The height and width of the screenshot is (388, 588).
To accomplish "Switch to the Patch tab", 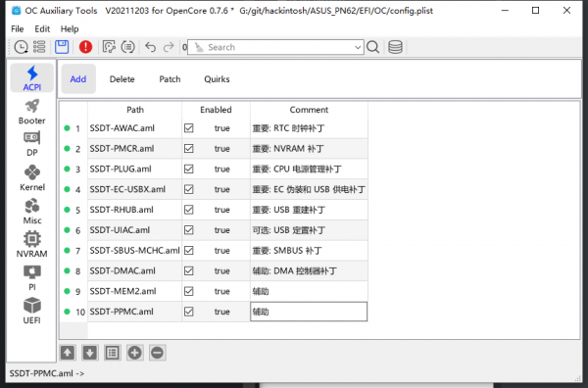I will tap(170, 79).
